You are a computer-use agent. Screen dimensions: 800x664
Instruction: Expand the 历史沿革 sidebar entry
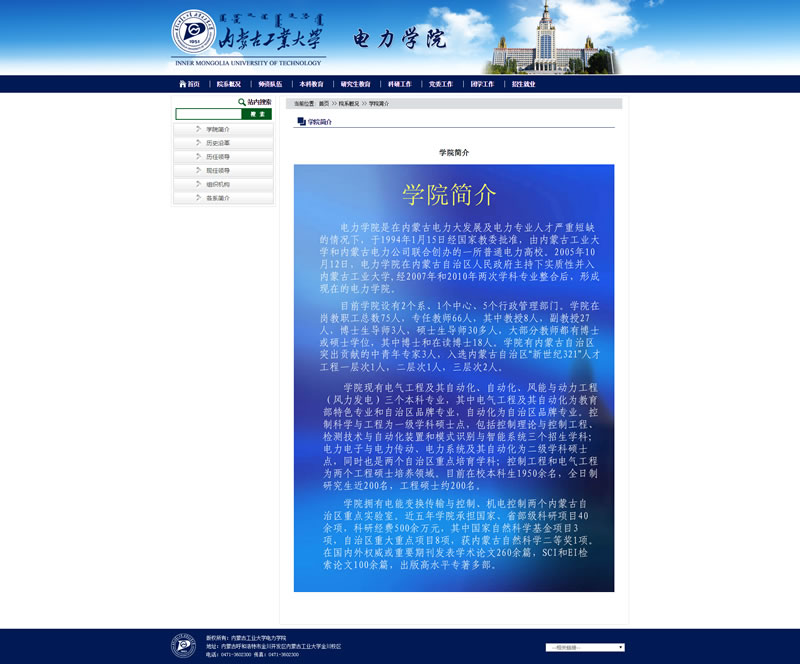point(220,143)
